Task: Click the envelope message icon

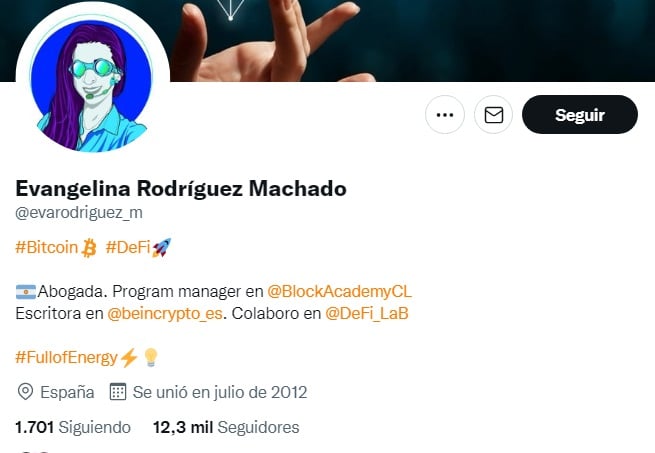Action: pyautogui.click(x=493, y=115)
